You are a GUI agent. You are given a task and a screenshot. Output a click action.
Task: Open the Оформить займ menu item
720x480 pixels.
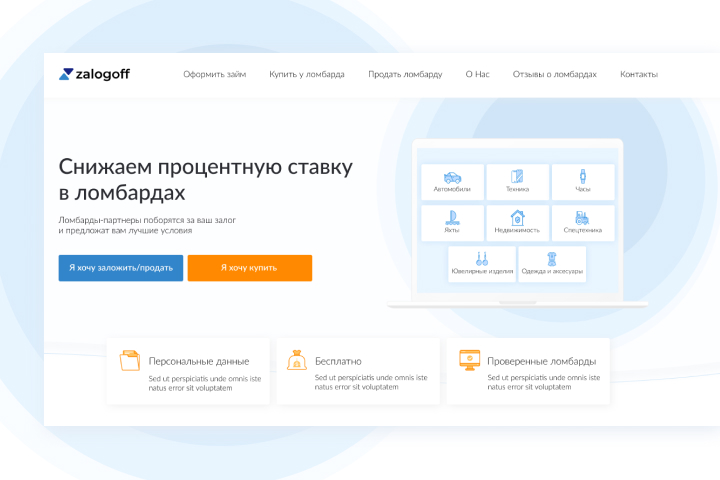point(214,74)
